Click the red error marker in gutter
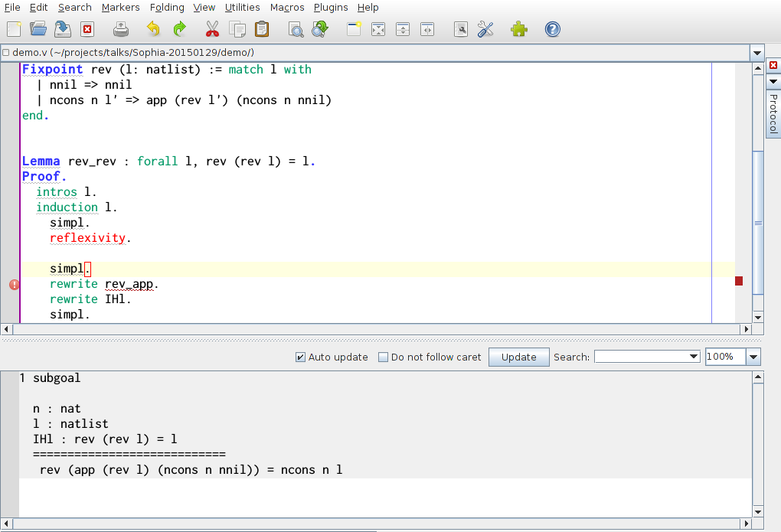 coord(14,284)
